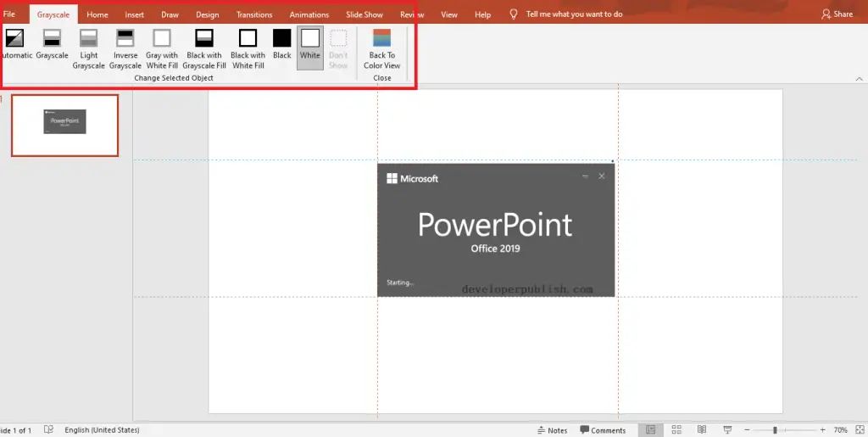Click Back To Color View
This screenshot has width=868, height=437.
click(382, 48)
